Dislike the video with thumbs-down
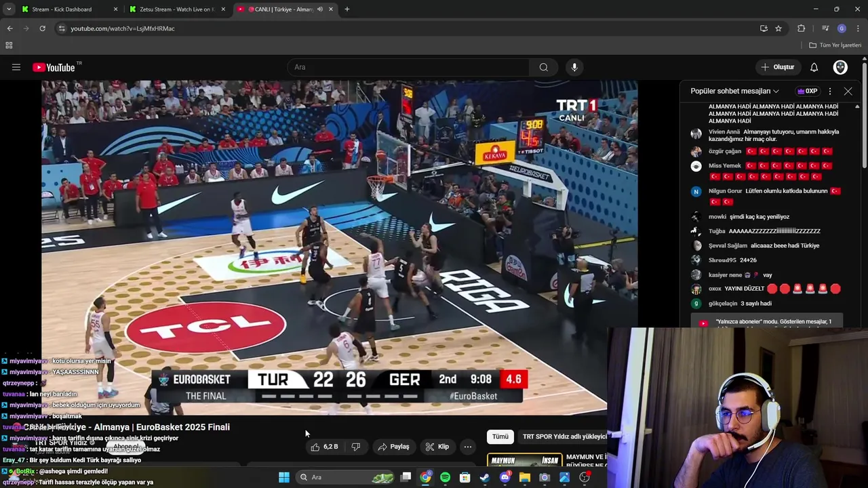The height and width of the screenshot is (488, 868). click(x=355, y=447)
